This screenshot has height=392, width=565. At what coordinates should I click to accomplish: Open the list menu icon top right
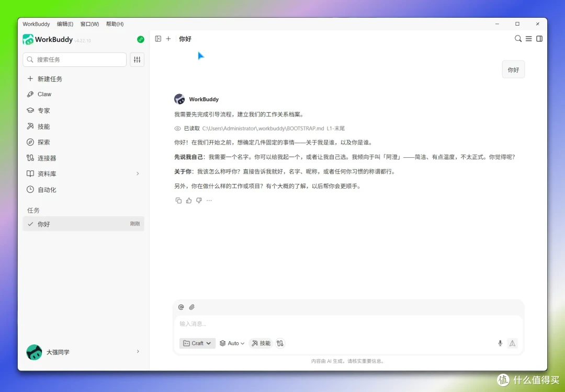click(528, 39)
